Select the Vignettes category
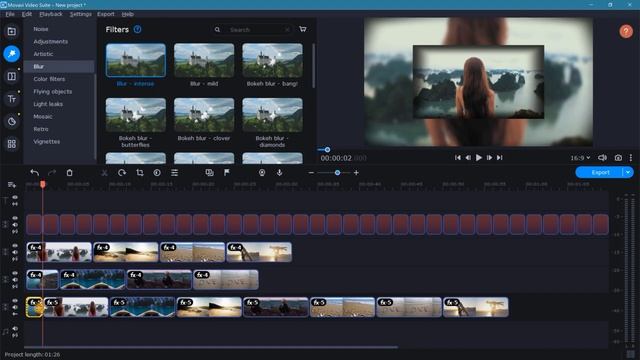 coord(47,142)
